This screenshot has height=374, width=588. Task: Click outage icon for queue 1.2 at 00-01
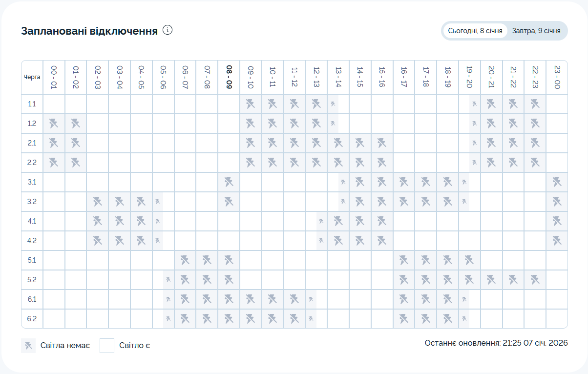[54, 124]
